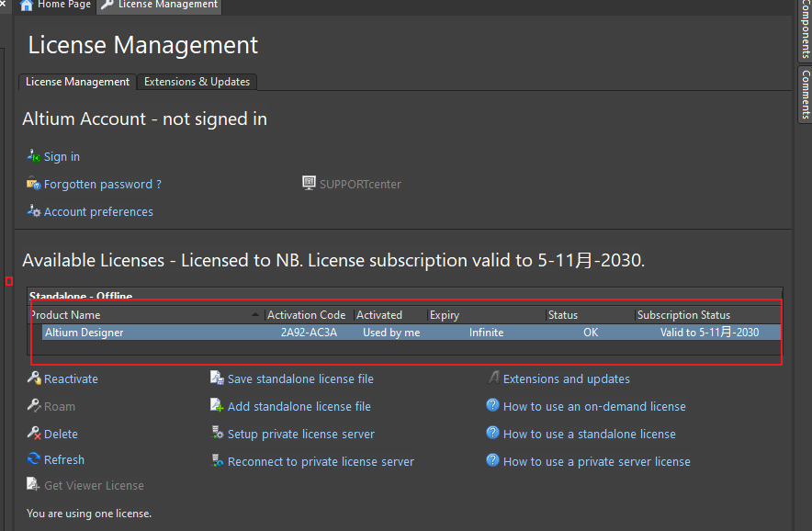This screenshot has height=531, width=812.
Task: Click the Infinite expiry cell
Action: 486,333
